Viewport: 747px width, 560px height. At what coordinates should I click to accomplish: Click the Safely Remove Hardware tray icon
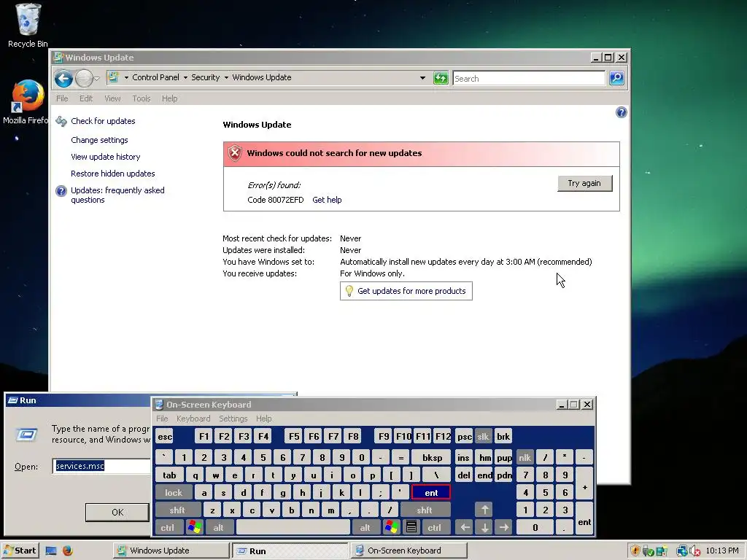648,551
